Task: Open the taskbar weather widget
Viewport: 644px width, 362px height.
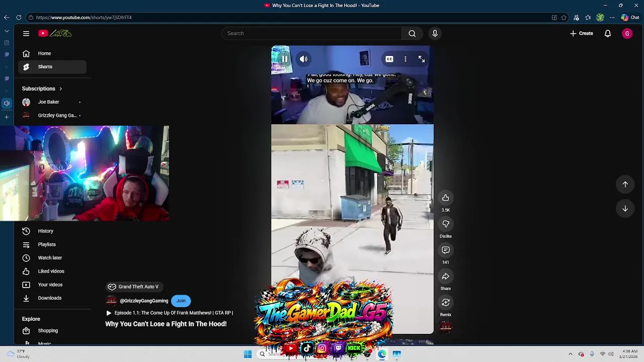Action: pyautogui.click(x=17, y=354)
